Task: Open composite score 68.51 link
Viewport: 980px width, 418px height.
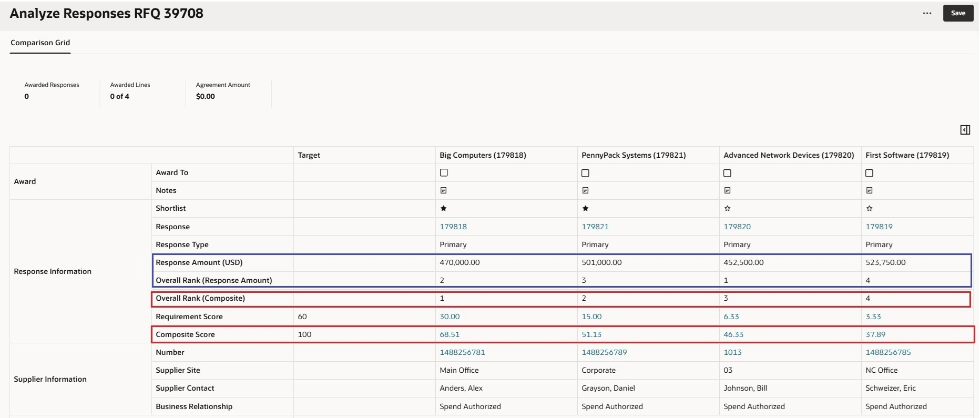Action: (450, 334)
